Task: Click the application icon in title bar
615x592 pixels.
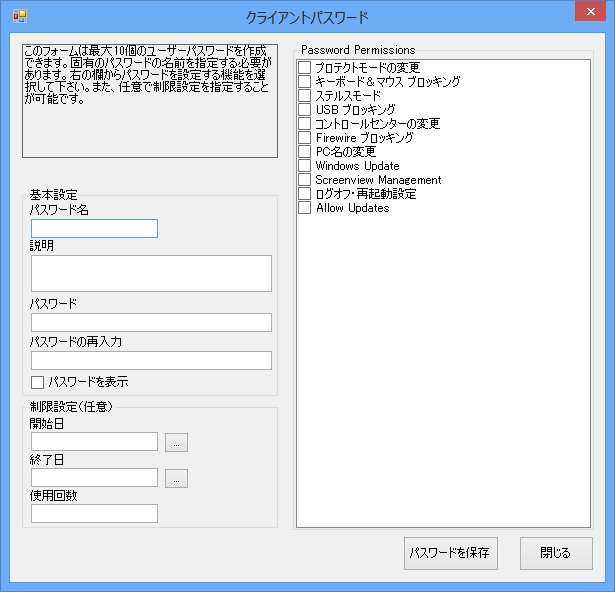Action: (19, 18)
